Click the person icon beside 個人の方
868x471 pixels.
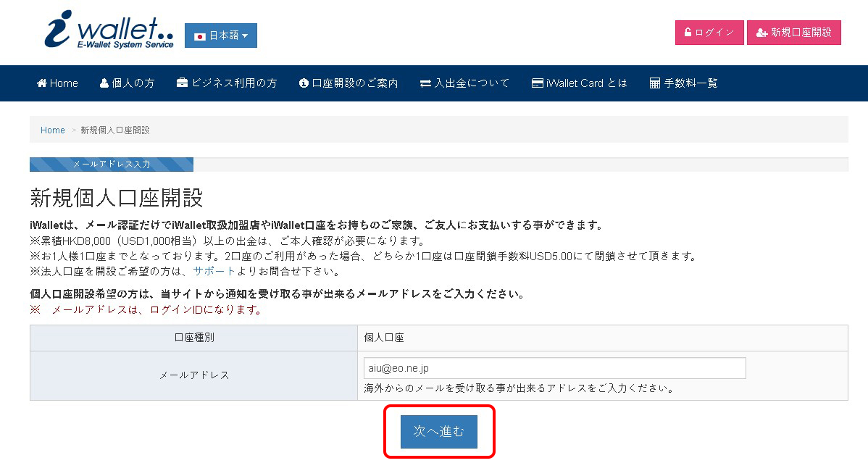[x=104, y=83]
